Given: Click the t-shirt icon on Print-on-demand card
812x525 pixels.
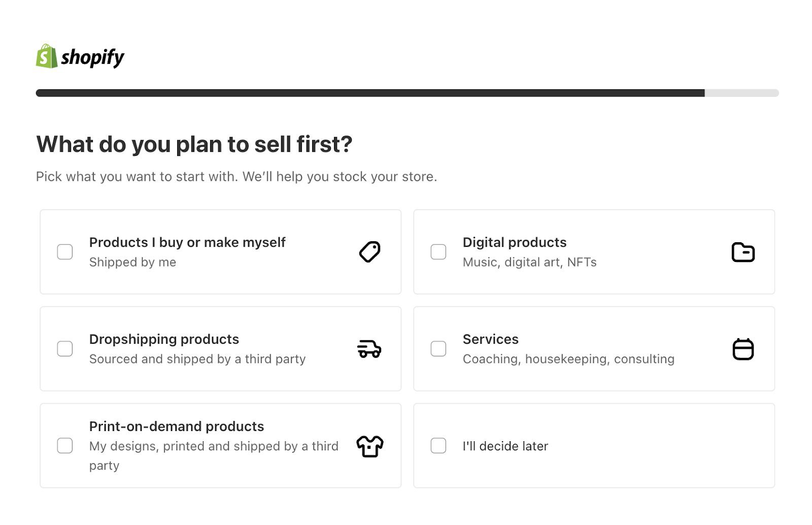Looking at the screenshot, I should click(x=369, y=446).
